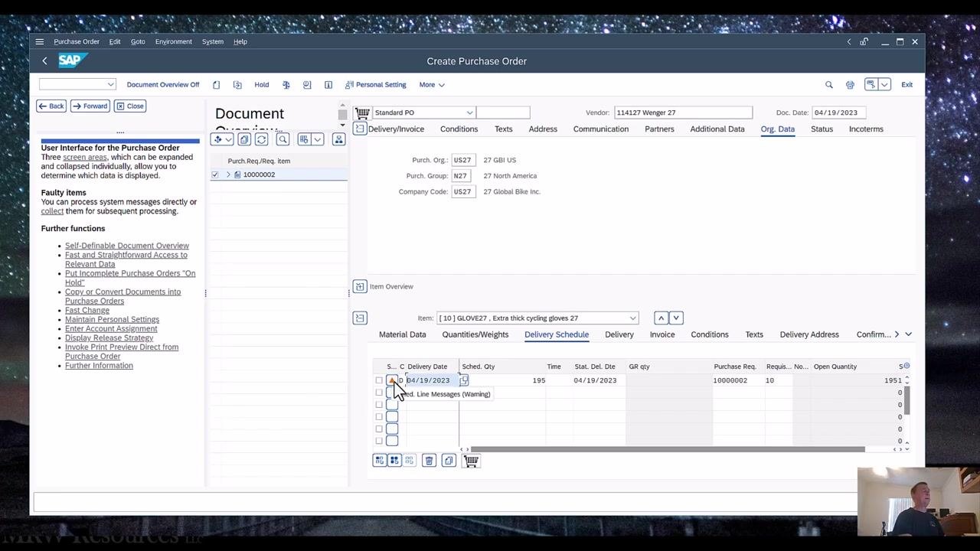The image size is (980, 551).
Task: Tick the second schedule line row checkbox
Action: point(379,393)
